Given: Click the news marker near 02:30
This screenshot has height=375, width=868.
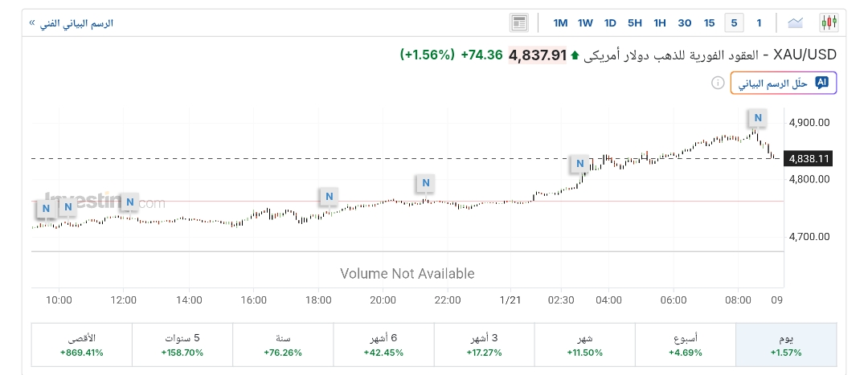Looking at the screenshot, I should pos(579,165).
